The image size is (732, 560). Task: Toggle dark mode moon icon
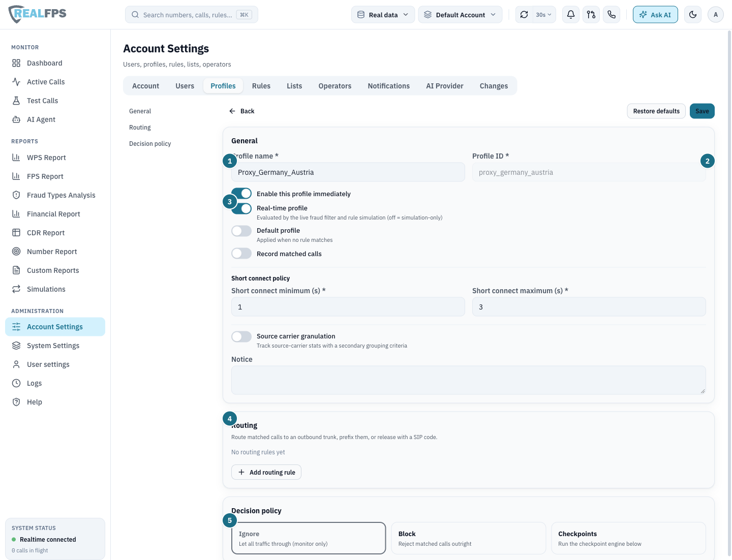[693, 15]
